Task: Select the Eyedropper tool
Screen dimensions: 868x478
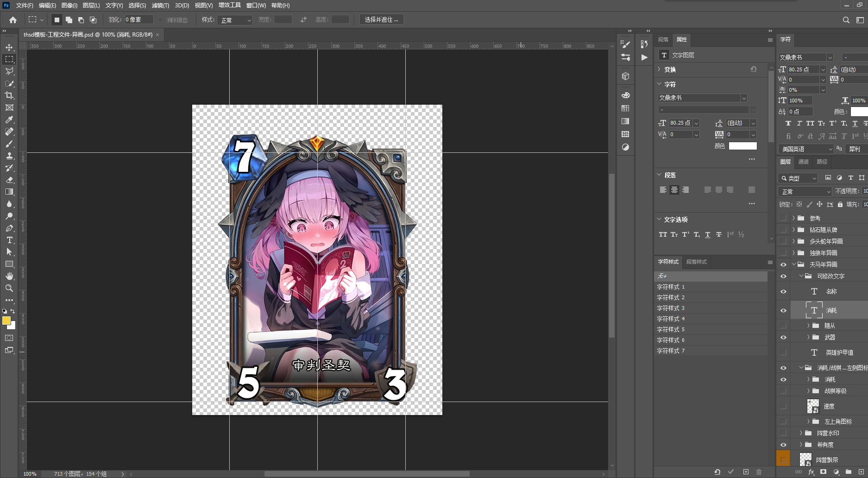Action: (x=9, y=119)
